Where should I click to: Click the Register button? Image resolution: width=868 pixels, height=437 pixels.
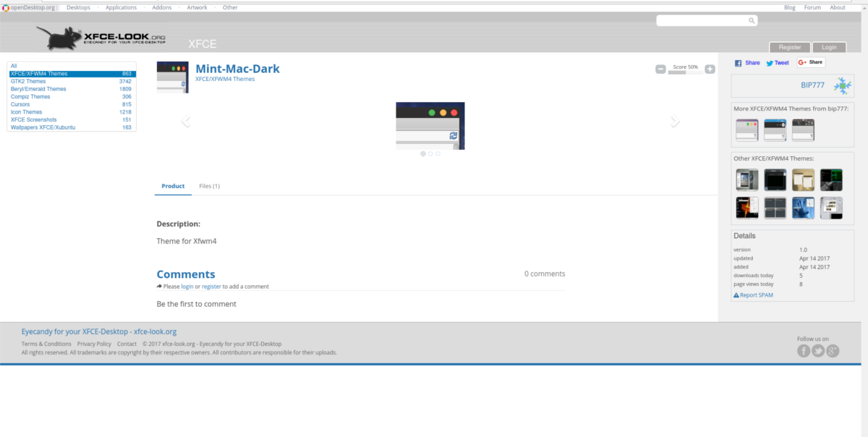(790, 47)
